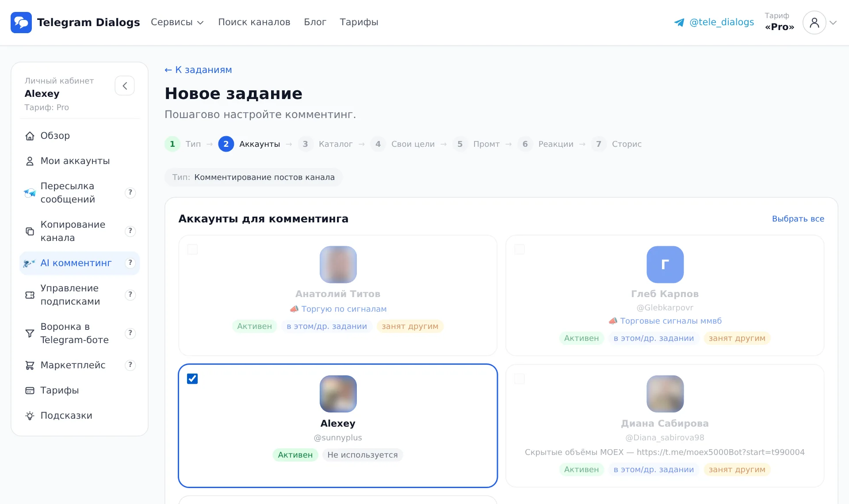The height and width of the screenshot is (504, 849).
Task: Click the Тариф «Pro» label in header
Action: click(780, 22)
